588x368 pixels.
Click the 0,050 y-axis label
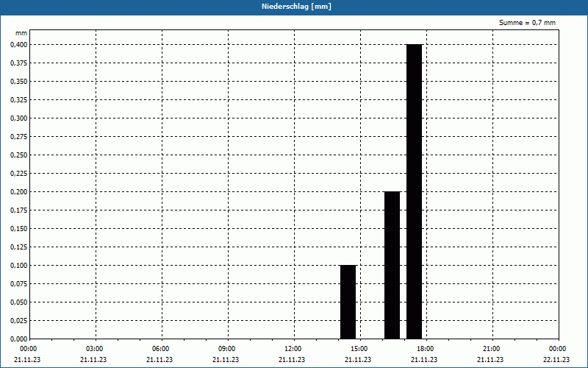pyautogui.click(x=19, y=302)
